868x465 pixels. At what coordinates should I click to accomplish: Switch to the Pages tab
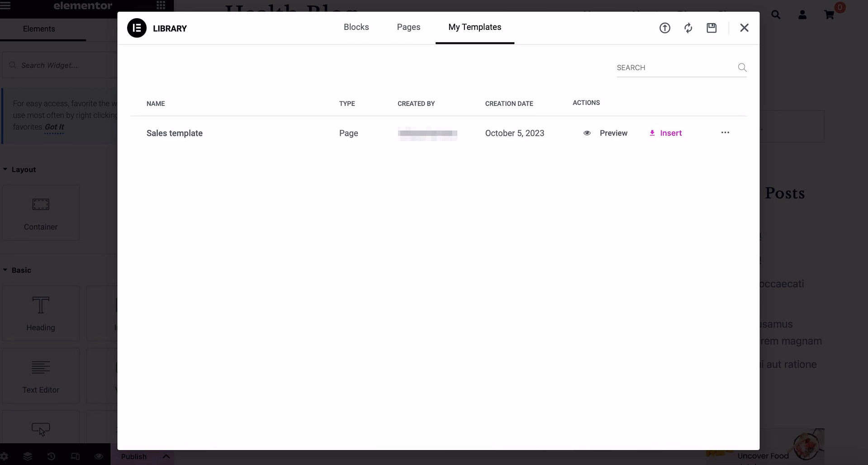pos(408,27)
